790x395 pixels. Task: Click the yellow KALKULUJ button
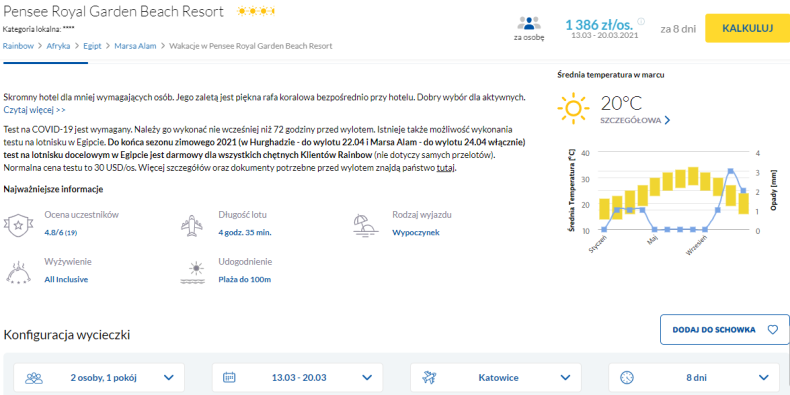(x=747, y=28)
